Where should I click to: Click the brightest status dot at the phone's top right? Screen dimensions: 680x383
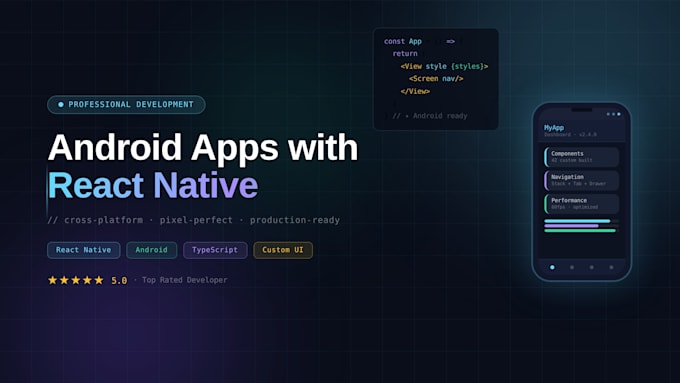pos(619,114)
